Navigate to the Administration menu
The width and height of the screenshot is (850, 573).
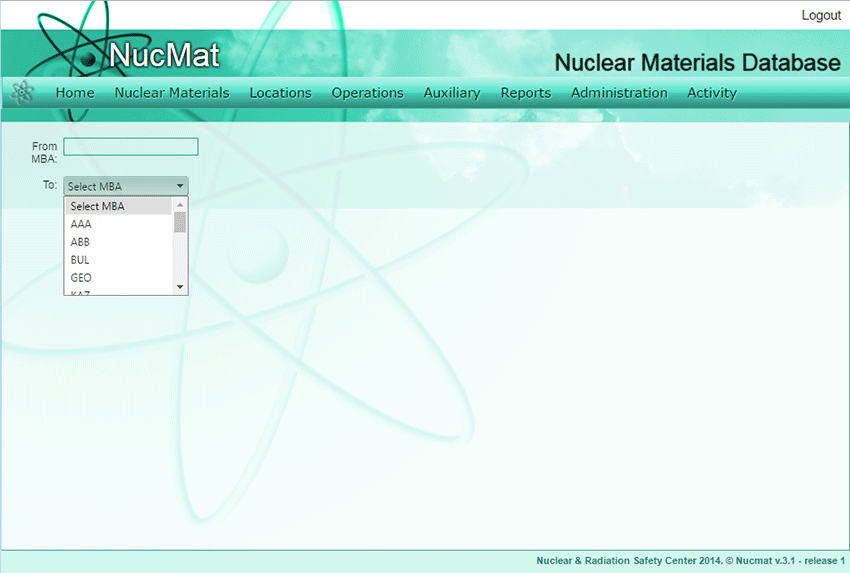[619, 93]
